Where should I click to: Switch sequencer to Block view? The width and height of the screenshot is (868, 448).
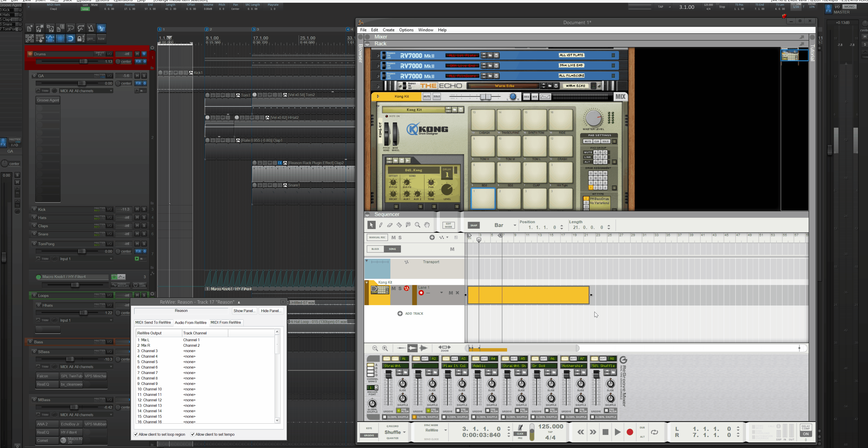375,249
